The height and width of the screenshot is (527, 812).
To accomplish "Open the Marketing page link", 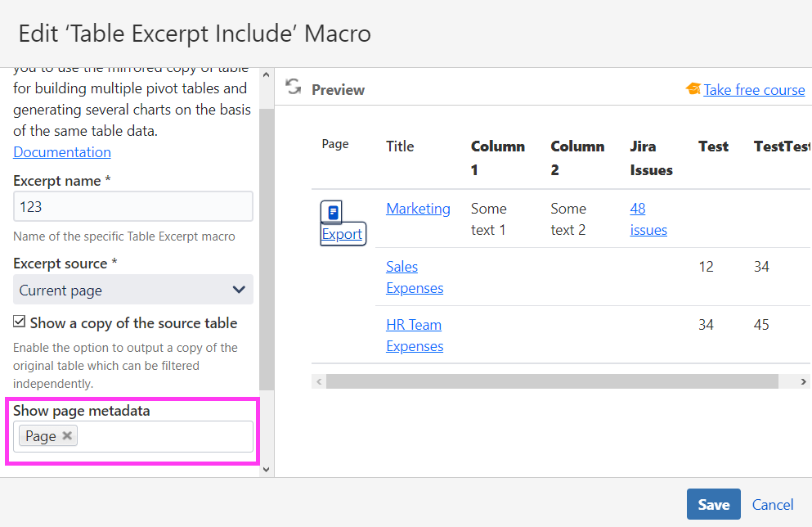I will [x=418, y=209].
